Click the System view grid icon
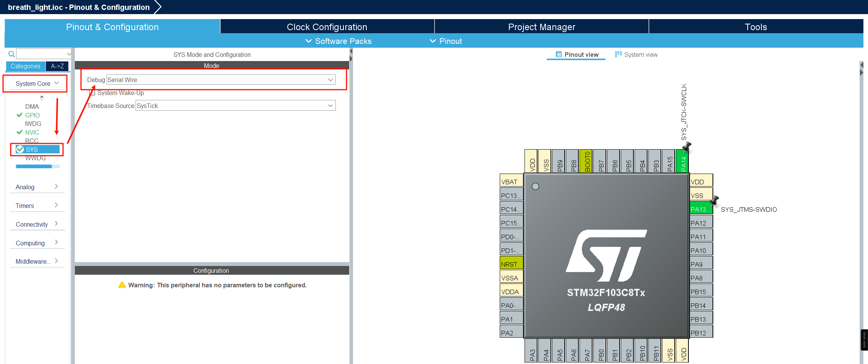868x364 pixels. [618, 54]
